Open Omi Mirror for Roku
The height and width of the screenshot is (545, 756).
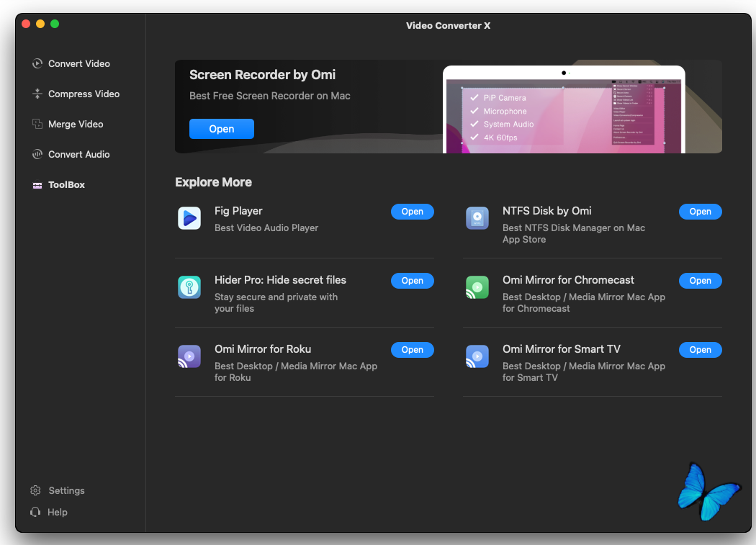pyautogui.click(x=413, y=350)
